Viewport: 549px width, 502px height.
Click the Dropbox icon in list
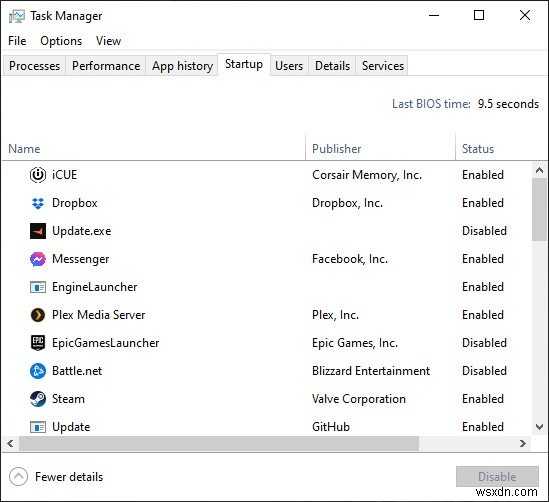pos(38,203)
